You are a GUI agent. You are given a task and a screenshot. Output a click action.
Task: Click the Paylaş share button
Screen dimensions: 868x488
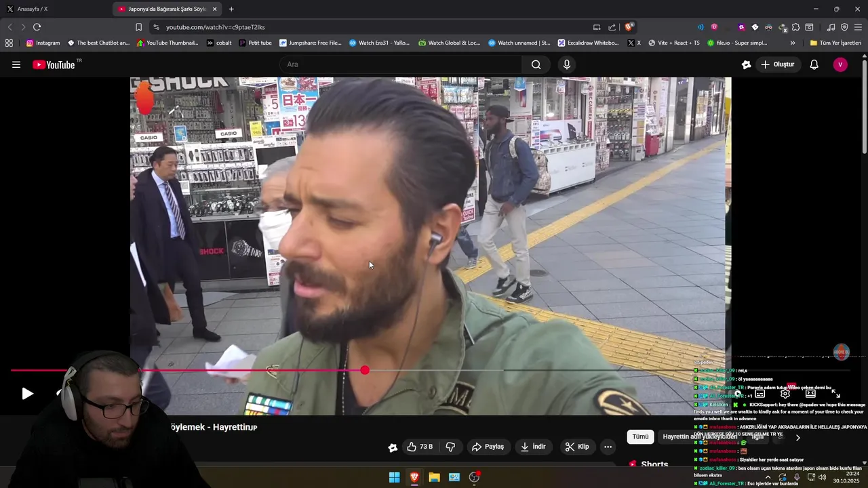[488, 447]
